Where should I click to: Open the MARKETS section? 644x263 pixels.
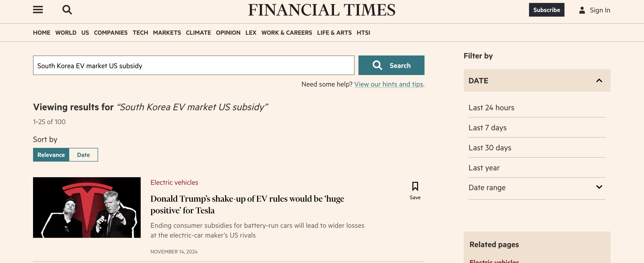coord(167,33)
